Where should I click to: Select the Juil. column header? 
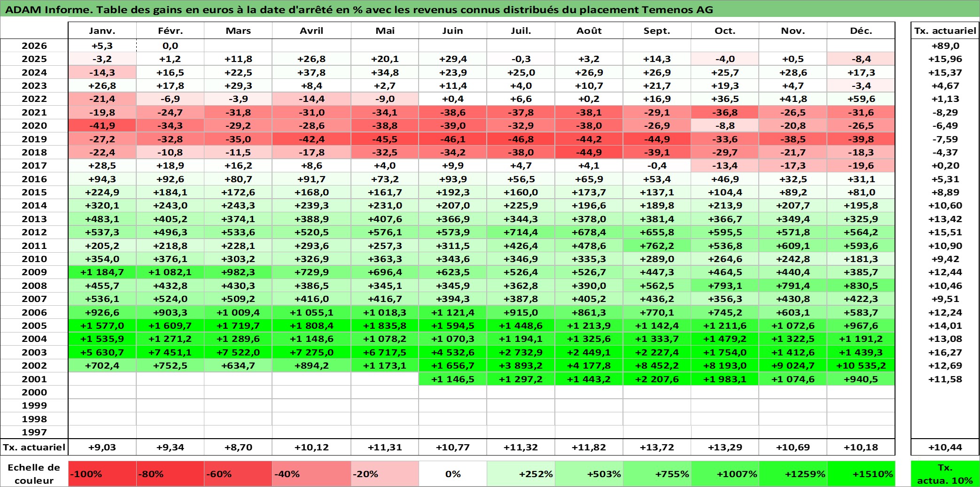[521, 31]
